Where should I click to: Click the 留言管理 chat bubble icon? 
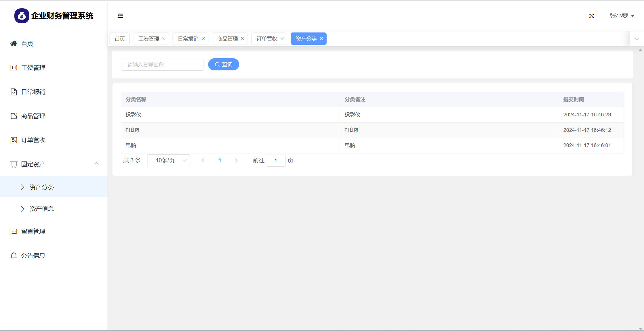coord(14,231)
